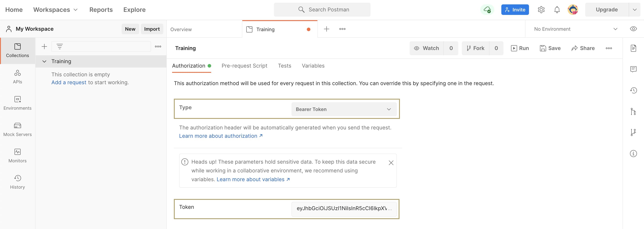The image size is (644, 229).
Task: Open the Workspaces dropdown
Action: coord(56,10)
